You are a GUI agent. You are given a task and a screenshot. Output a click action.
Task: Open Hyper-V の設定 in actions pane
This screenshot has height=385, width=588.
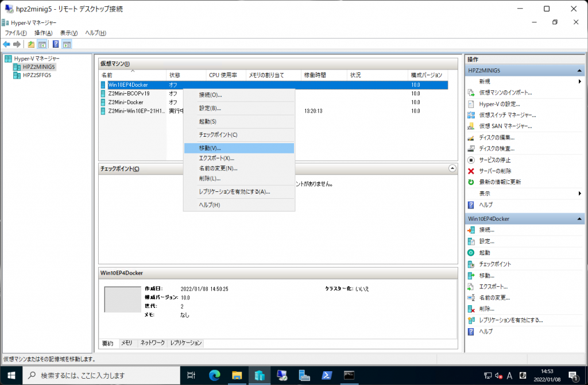[x=499, y=104]
